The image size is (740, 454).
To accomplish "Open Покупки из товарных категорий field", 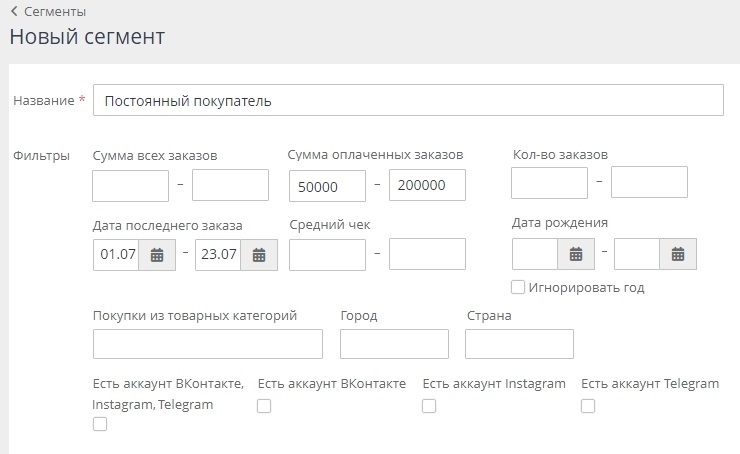I will pyautogui.click(x=208, y=343).
